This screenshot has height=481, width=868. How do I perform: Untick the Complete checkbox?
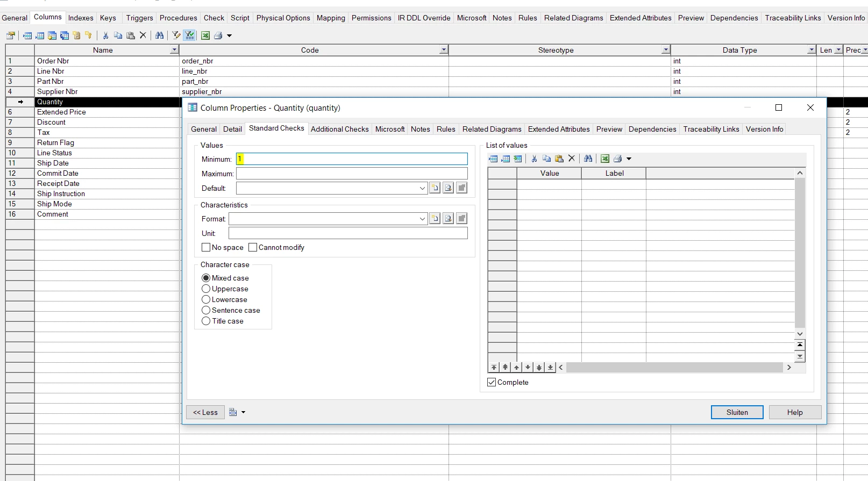[492, 382]
